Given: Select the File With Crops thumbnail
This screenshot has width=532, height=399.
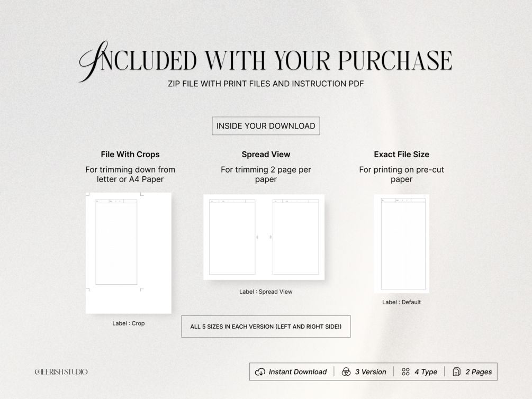Looking at the screenshot, I should (x=129, y=253).
